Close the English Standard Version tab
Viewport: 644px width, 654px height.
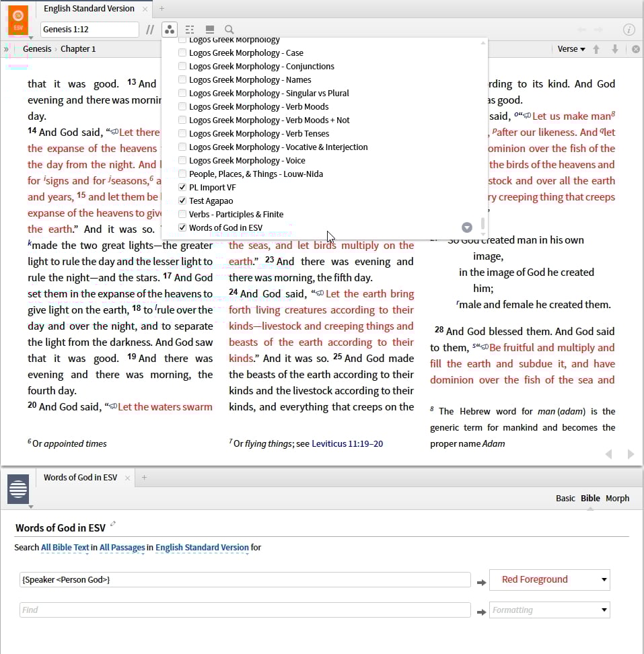click(x=145, y=9)
